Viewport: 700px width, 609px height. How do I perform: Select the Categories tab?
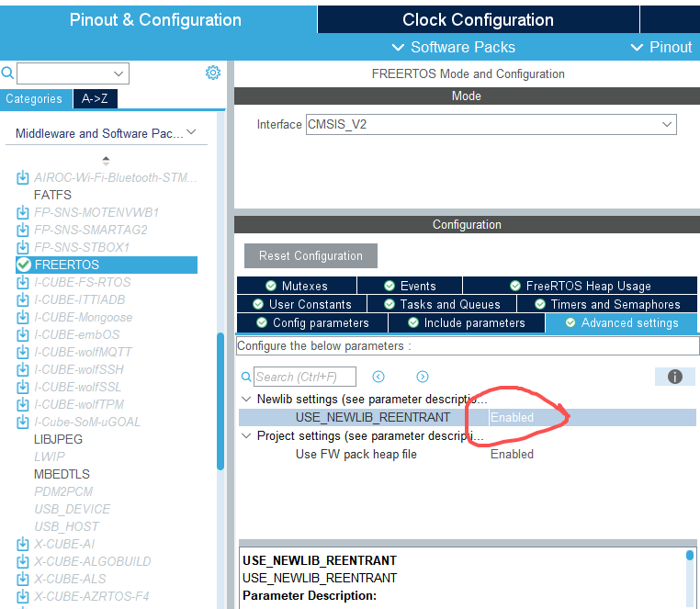coord(34,98)
